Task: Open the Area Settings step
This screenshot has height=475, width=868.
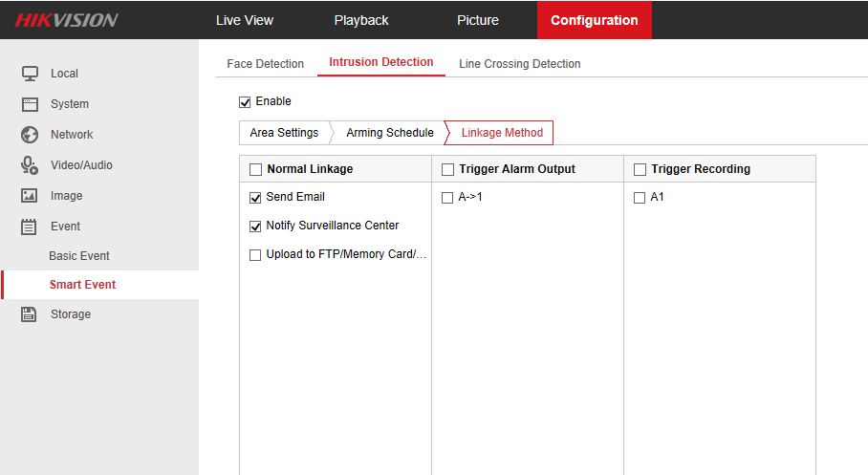Action: click(284, 133)
